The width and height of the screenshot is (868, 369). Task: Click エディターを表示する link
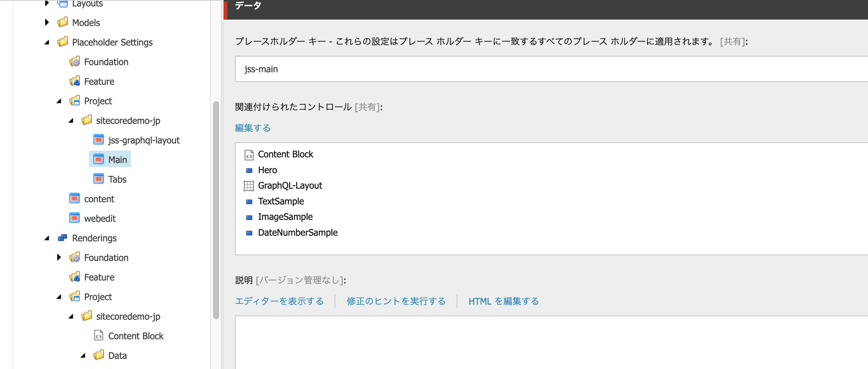click(279, 301)
